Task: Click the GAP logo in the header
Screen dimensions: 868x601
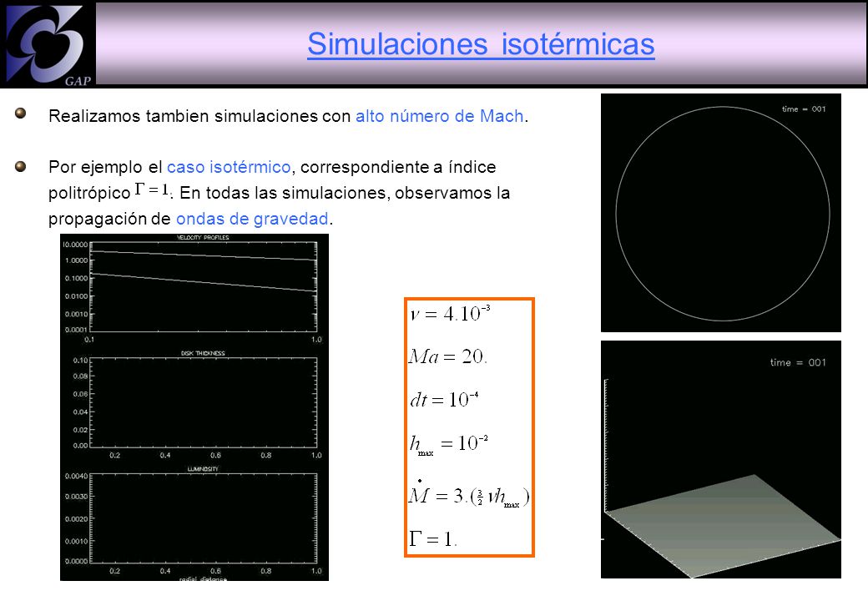Action: pos(48,45)
